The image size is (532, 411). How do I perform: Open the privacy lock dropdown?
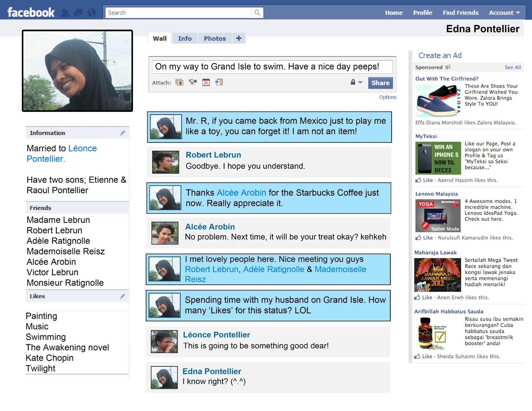[356, 82]
